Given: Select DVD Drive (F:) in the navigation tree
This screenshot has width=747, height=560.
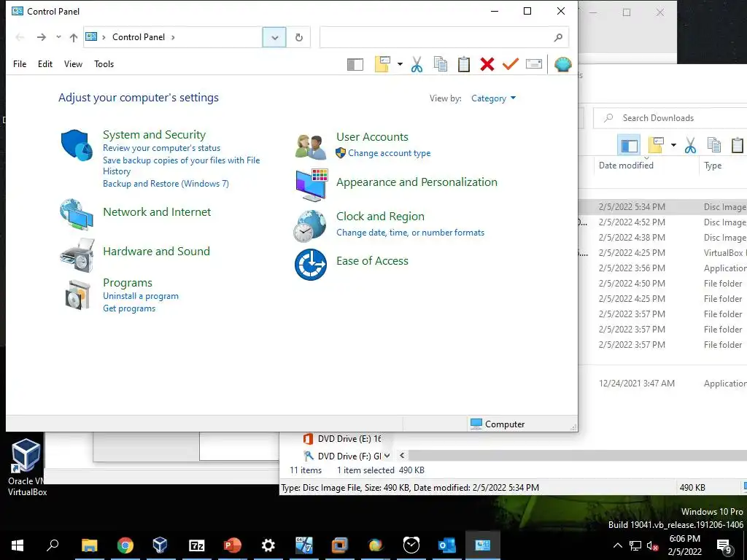Looking at the screenshot, I should click(x=341, y=456).
